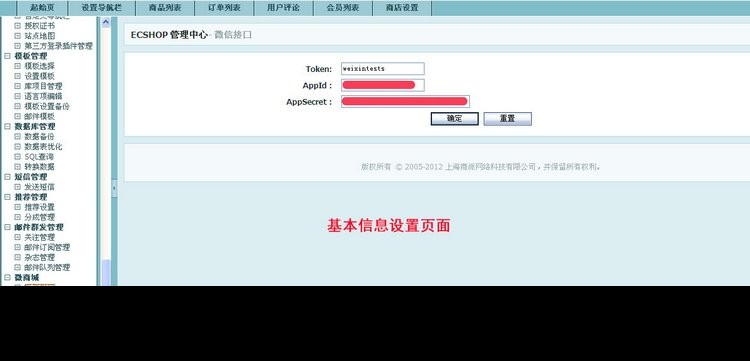The width and height of the screenshot is (750, 361).
Task: Switch to the 订单列表 tab
Action: point(224,8)
